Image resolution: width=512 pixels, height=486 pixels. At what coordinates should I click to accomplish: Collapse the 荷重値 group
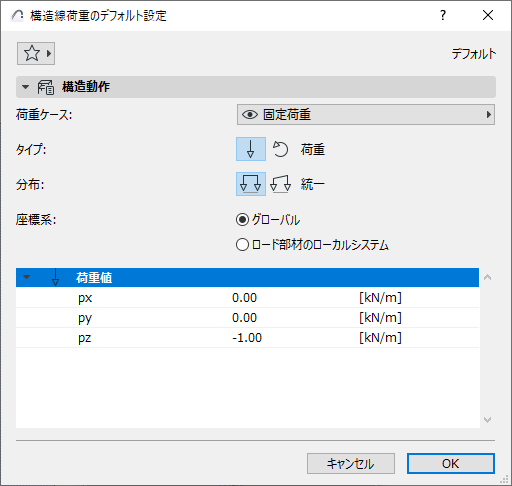coord(26,277)
